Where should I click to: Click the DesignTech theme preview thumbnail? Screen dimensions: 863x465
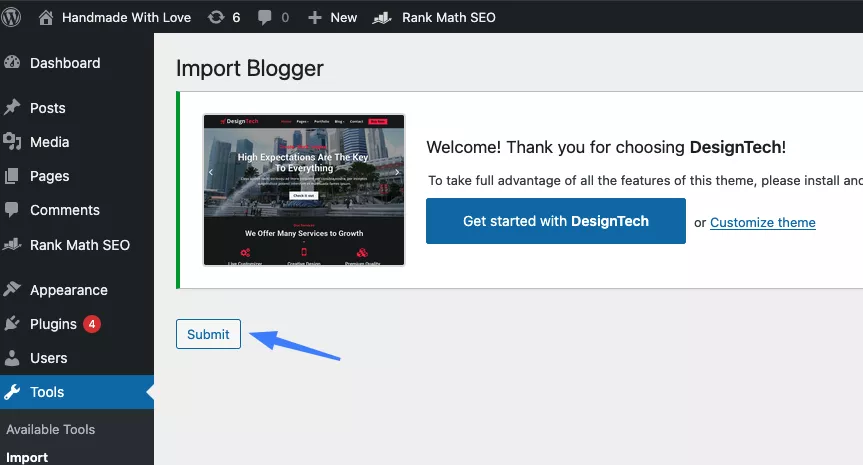click(304, 190)
